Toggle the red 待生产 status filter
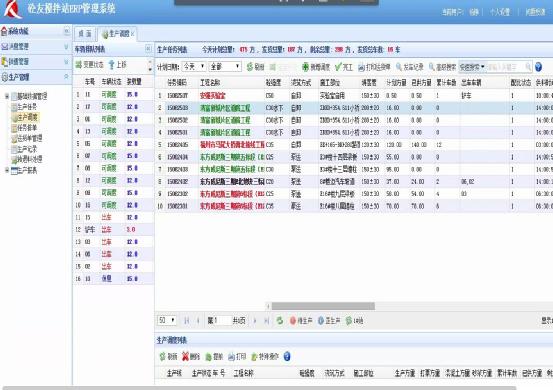The width and height of the screenshot is (553, 390). pyautogui.click(x=301, y=321)
